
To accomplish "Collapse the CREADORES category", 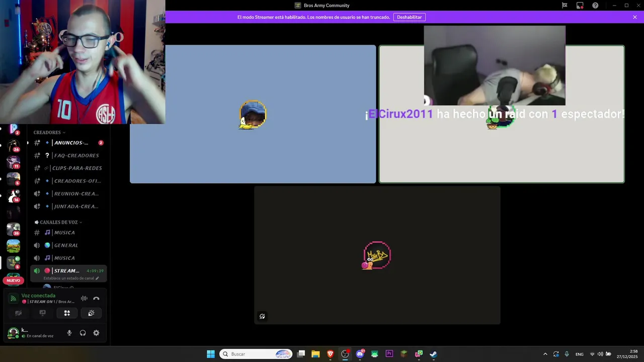I will (x=49, y=133).
